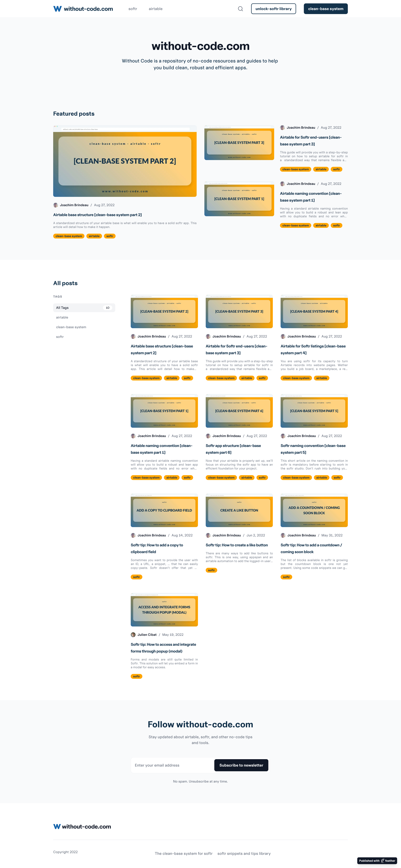The width and height of the screenshot is (401, 868).
Task: Click softr tag under like button post
Action: (x=211, y=570)
